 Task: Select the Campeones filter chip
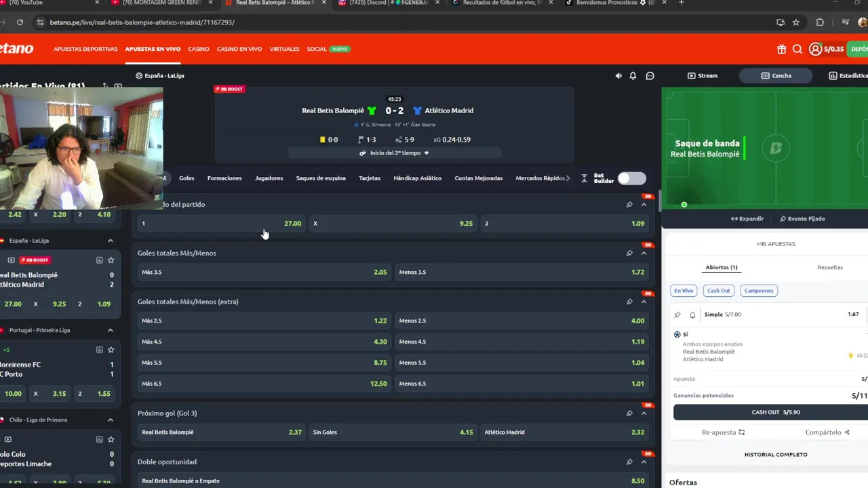[758, 290]
